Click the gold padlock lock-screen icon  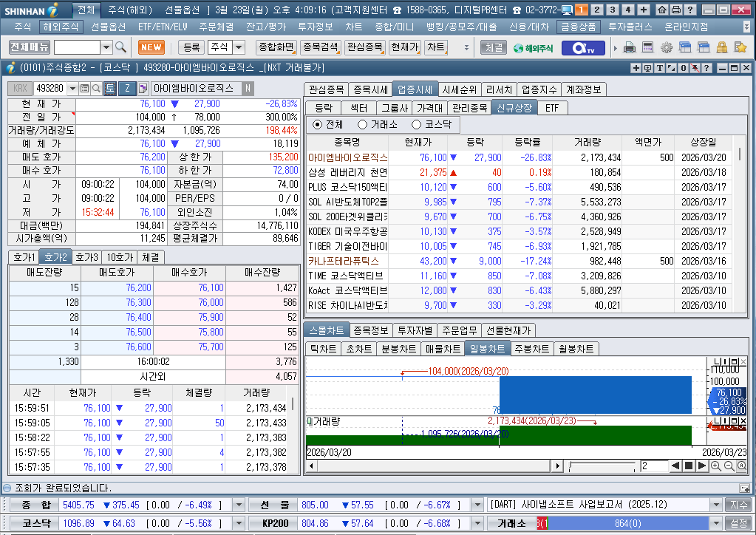(722, 47)
